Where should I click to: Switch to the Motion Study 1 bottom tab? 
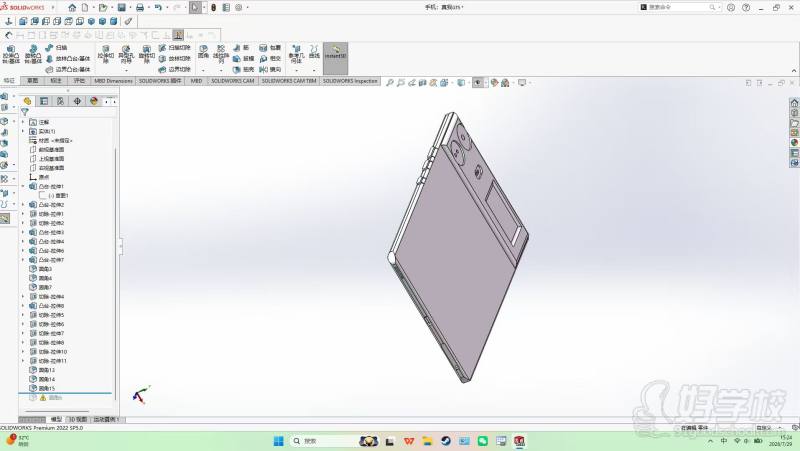click(x=106, y=419)
